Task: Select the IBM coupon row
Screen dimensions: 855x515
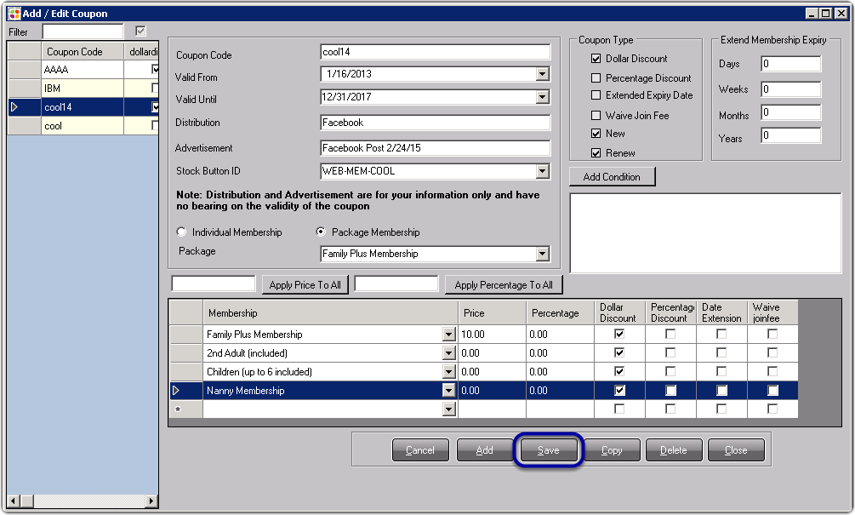Action: pos(84,88)
